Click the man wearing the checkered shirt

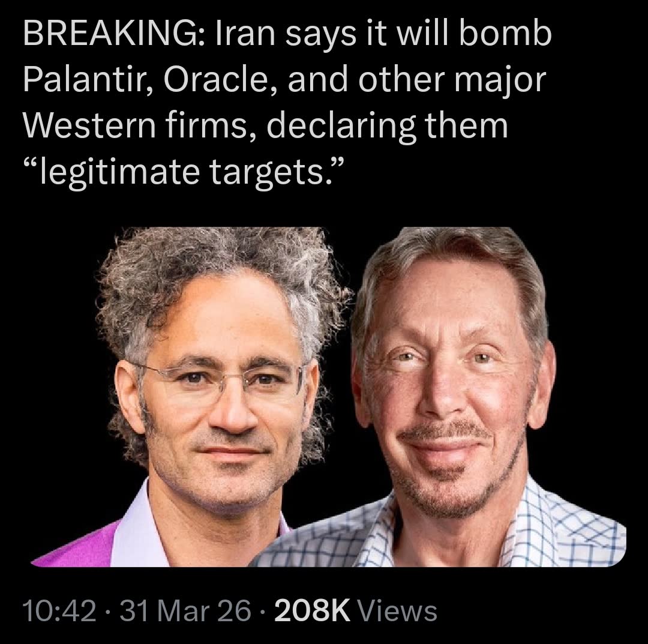[x=451, y=397]
